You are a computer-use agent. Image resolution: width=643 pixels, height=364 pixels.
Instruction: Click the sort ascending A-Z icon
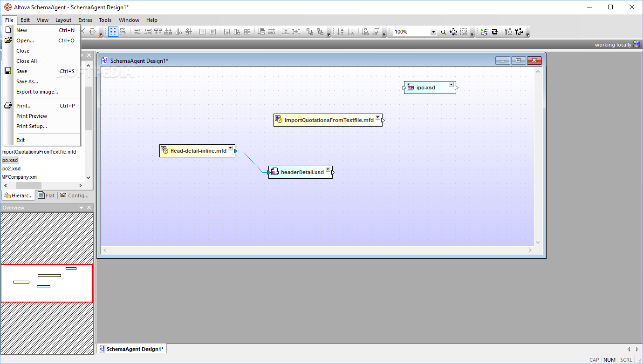pyautogui.click(x=341, y=32)
